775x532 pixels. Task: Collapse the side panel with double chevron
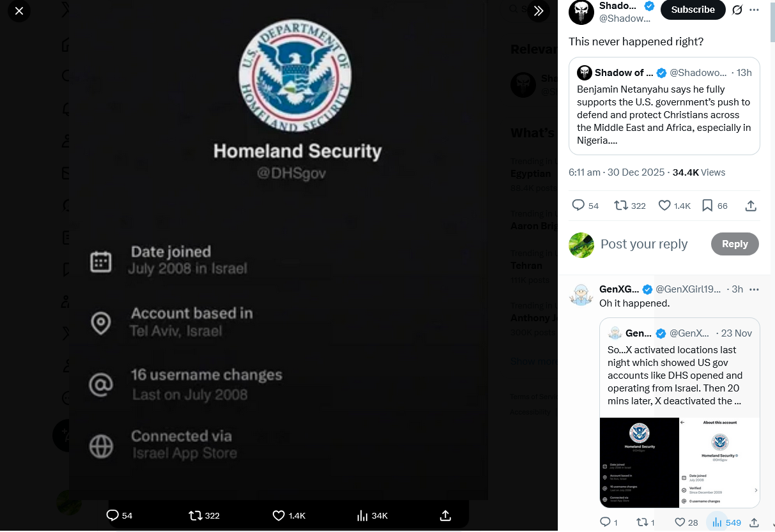click(x=539, y=11)
